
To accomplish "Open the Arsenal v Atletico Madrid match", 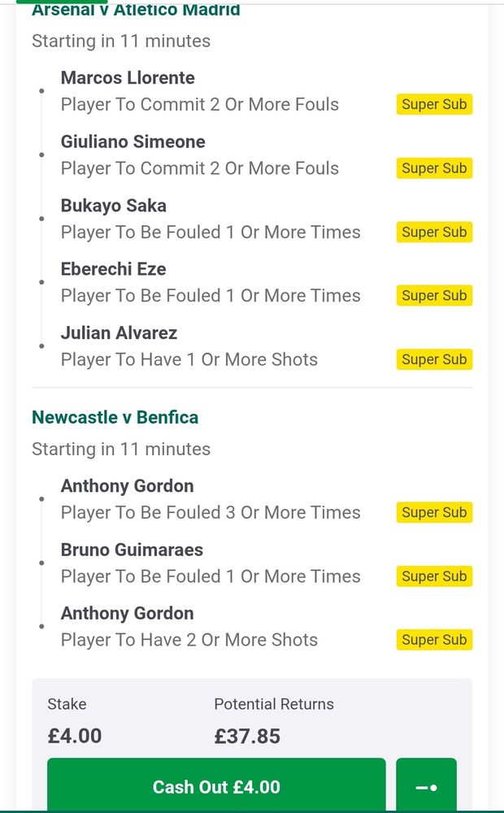I will [x=136, y=11].
